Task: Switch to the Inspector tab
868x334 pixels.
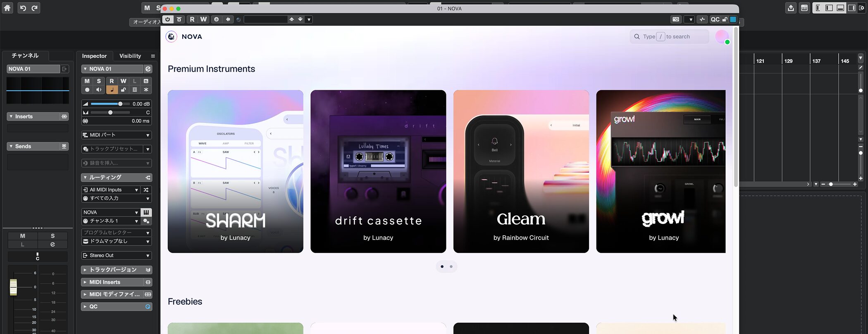Action: point(94,56)
